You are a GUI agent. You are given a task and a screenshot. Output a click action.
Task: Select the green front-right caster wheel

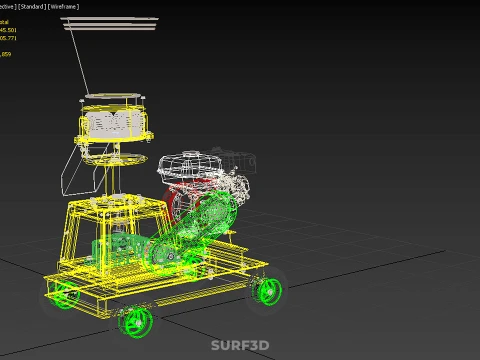coord(267,291)
